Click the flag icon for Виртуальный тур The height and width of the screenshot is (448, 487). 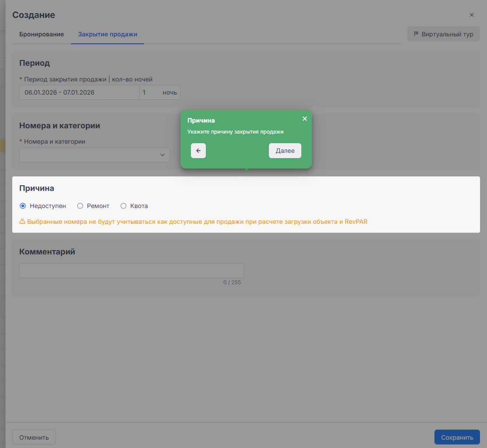pyautogui.click(x=416, y=34)
